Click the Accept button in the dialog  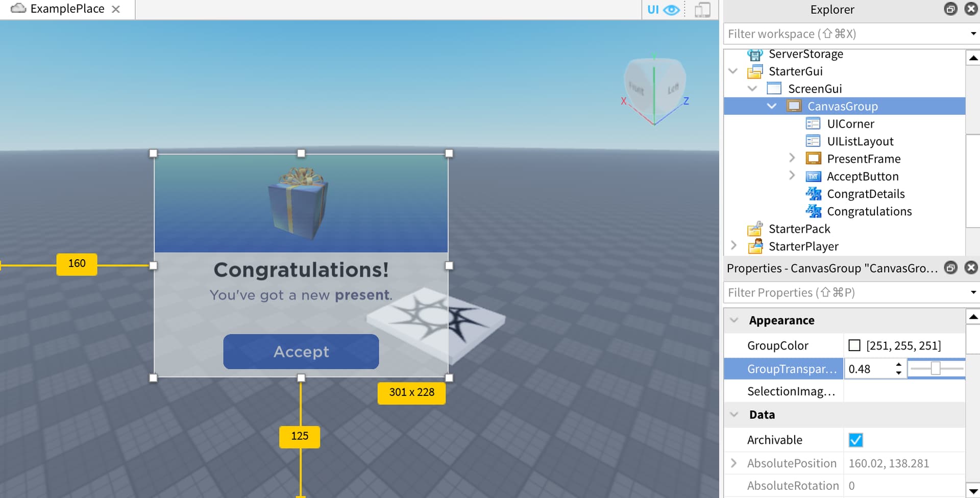pyautogui.click(x=300, y=351)
